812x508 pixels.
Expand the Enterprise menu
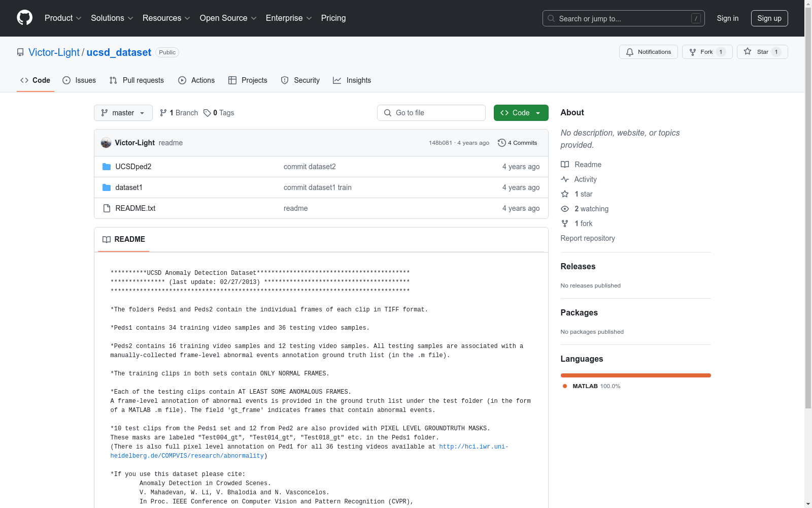289,18
